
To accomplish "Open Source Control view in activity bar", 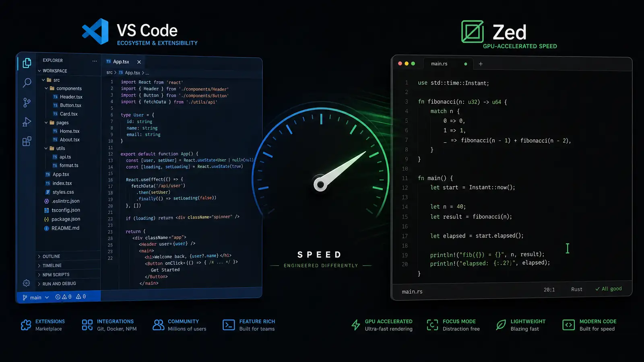I will pos(27,103).
